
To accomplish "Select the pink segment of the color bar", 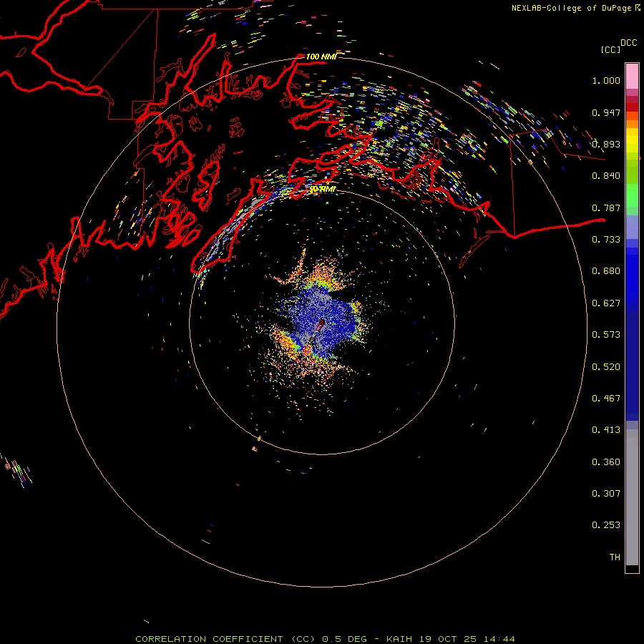I will (x=632, y=76).
